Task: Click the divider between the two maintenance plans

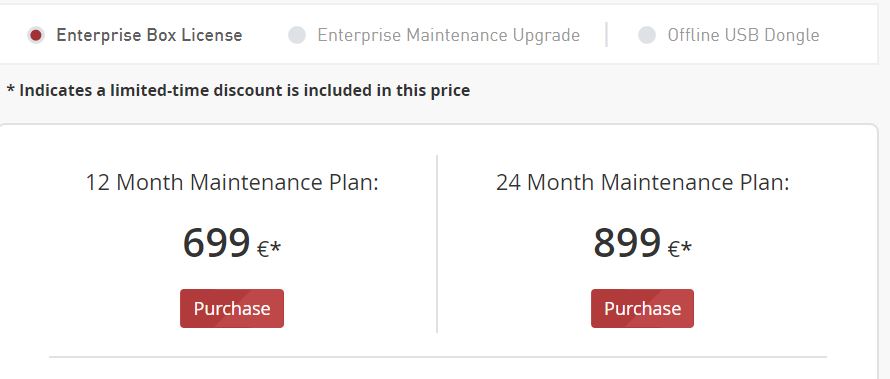Action: click(437, 244)
